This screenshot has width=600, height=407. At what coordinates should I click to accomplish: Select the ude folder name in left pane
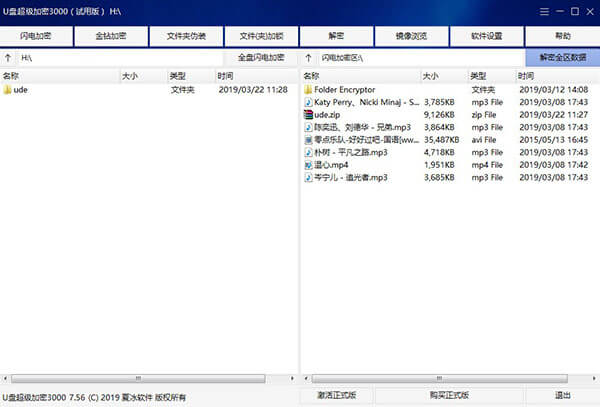tap(21, 90)
